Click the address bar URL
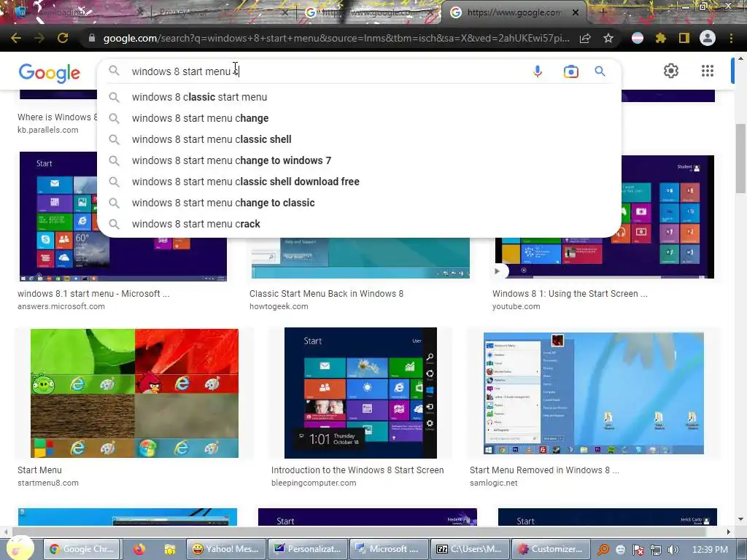Viewport: 747px width, 560px height. click(x=336, y=38)
